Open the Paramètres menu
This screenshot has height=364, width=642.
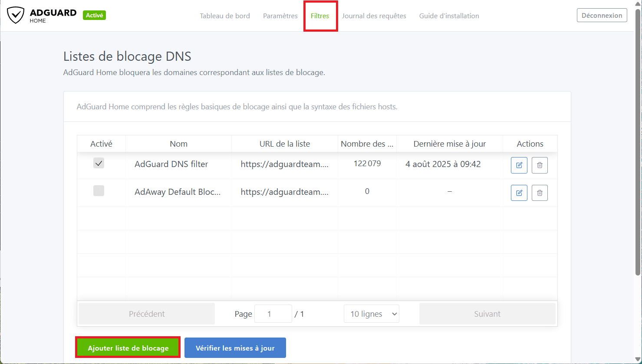(280, 16)
